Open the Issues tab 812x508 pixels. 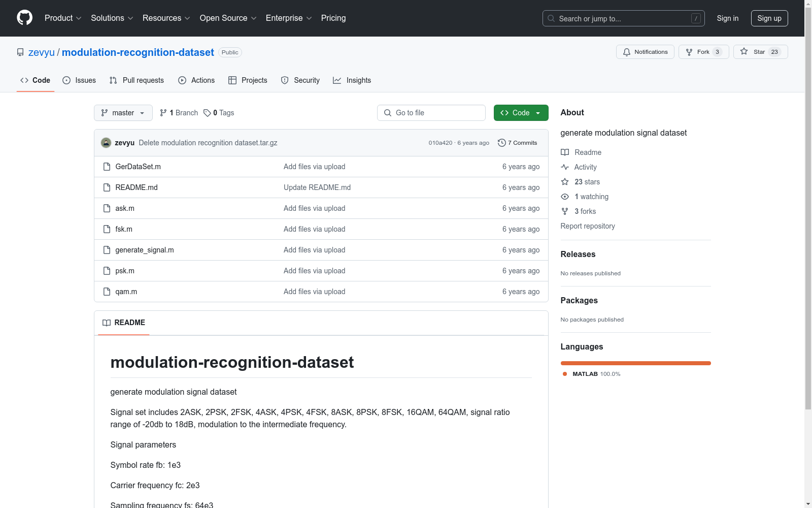(79, 80)
